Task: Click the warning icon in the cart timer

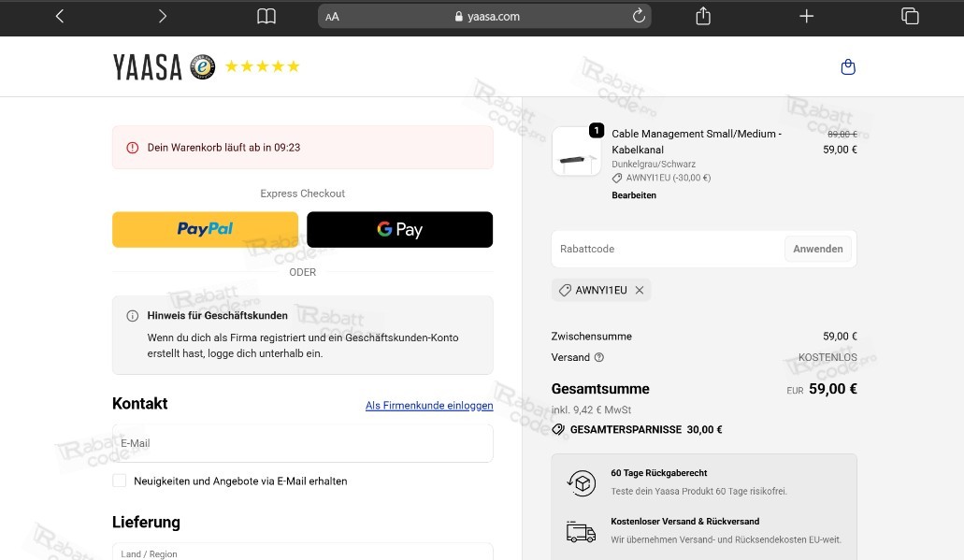Action: tap(132, 148)
